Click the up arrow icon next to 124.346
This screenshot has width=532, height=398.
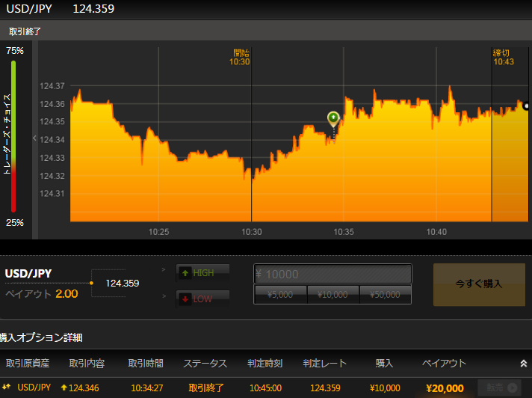[x=64, y=387]
